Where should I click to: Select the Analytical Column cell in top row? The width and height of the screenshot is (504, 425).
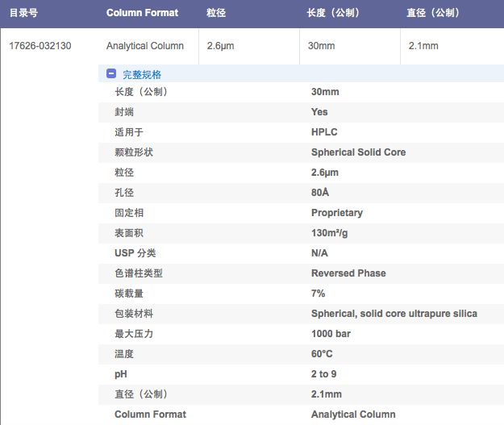point(145,46)
